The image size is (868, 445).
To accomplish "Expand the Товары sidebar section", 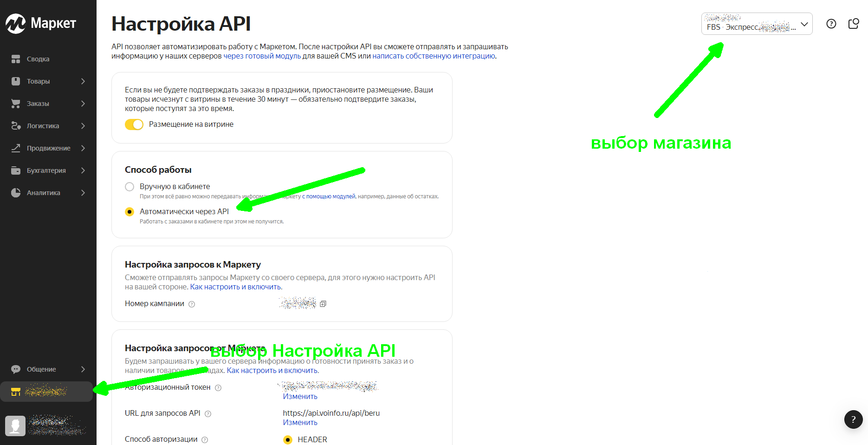I will tap(48, 81).
